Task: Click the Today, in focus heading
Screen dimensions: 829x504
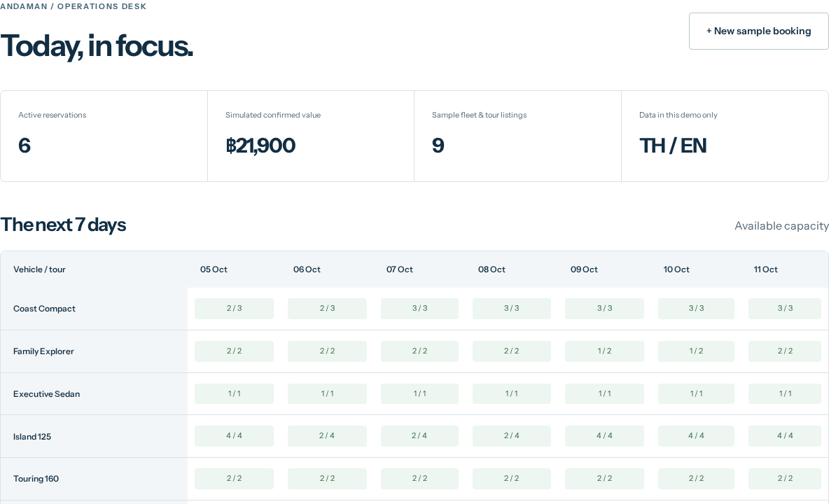Action: point(97,46)
